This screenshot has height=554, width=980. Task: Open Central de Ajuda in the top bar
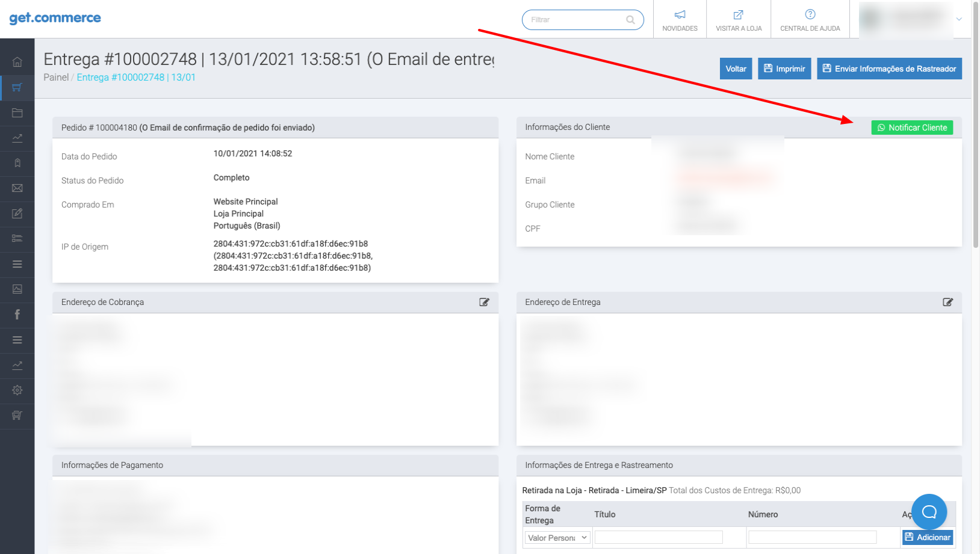(x=810, y=20)
